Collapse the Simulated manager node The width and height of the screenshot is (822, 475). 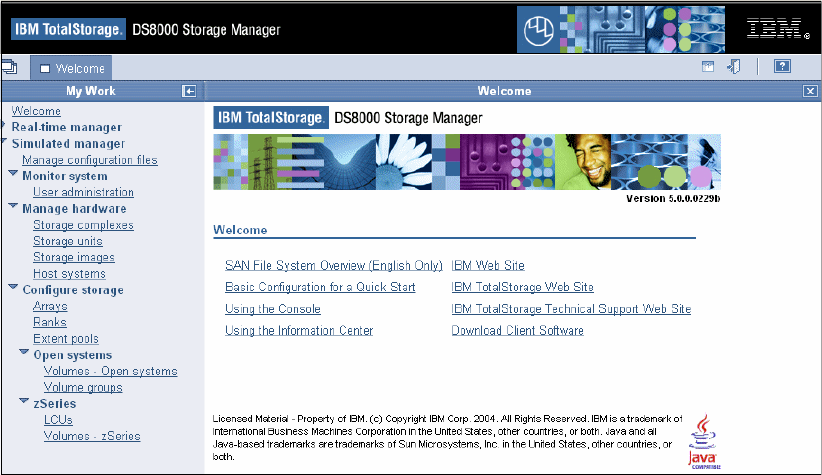(4, 141)
